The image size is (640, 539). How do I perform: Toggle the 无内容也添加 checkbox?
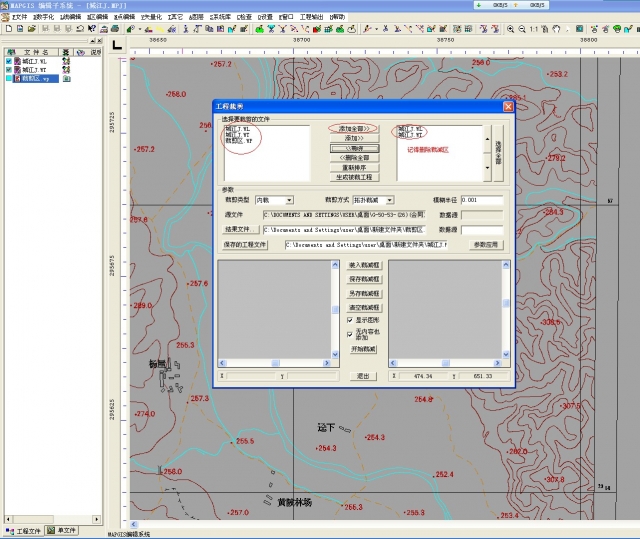click(x=350, y=332)
